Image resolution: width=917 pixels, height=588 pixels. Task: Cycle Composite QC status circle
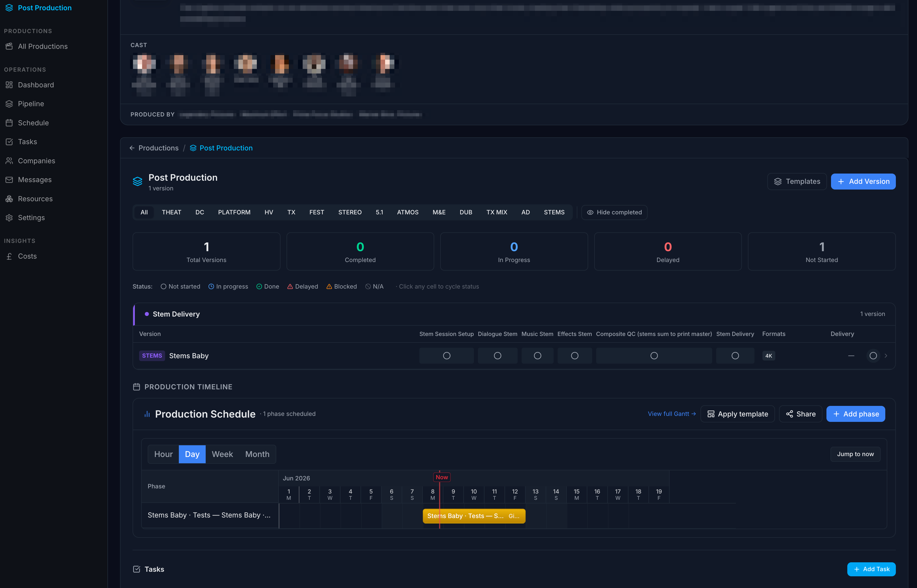[654, 355]
